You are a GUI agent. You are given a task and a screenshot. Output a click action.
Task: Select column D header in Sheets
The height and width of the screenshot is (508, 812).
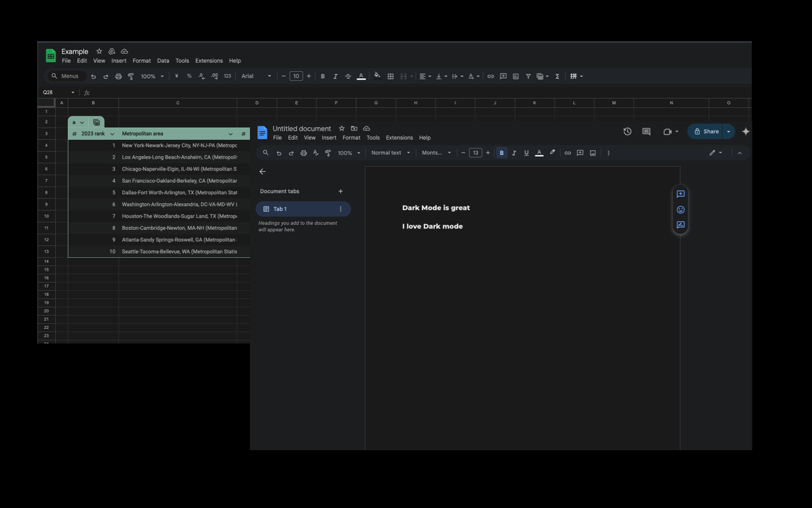click(x=257, y=103)
